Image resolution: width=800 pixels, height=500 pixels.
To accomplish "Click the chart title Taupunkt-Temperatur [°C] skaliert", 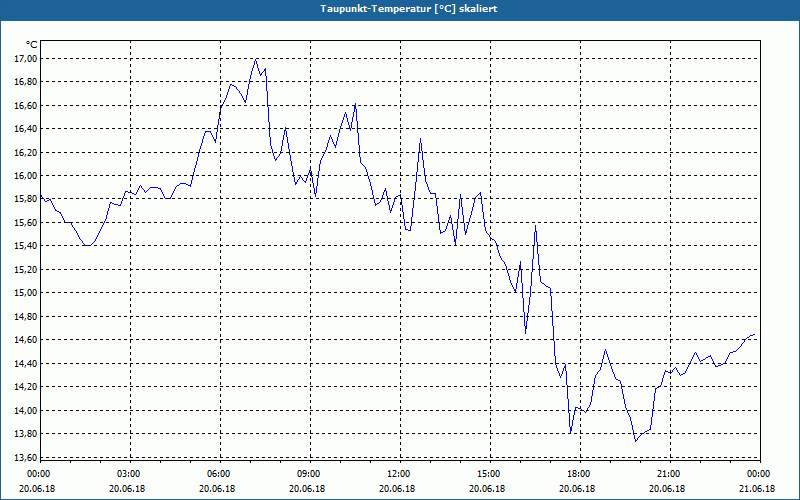I will coord(409,9).
